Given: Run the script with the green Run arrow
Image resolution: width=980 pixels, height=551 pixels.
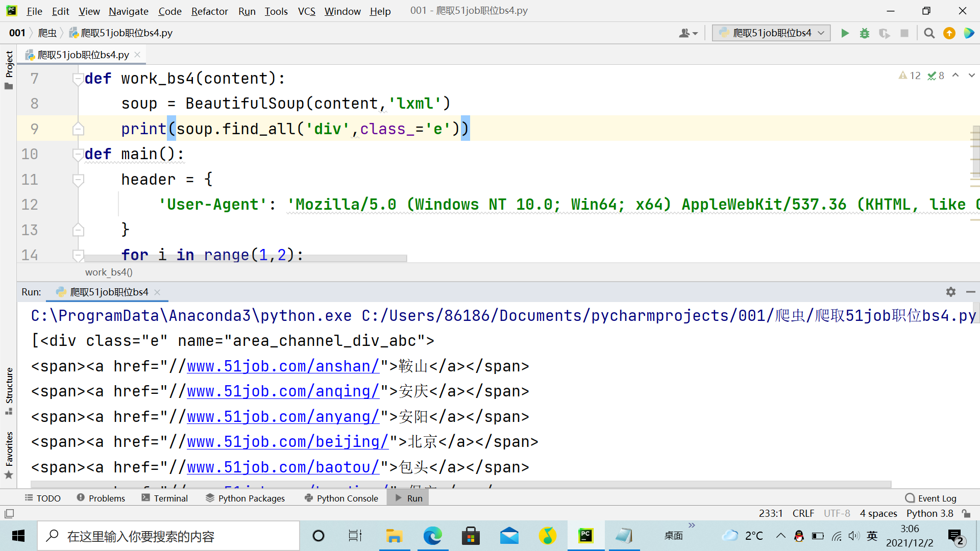Looking at the screenshot, I should pyautogui.click(x=845, y=33).
